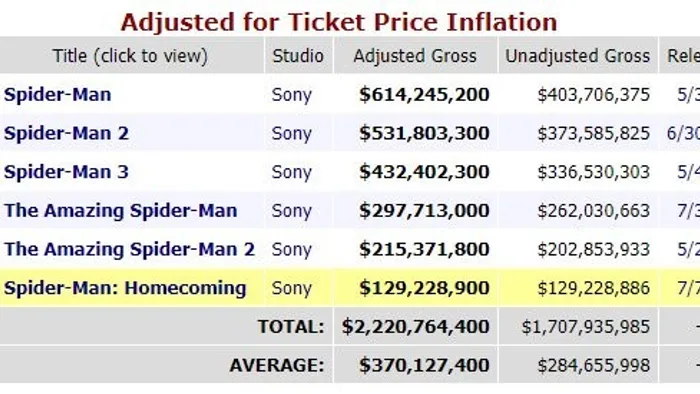Sort by Studio column header
Viewport: 700px width, 394px height.
(298, 56)
